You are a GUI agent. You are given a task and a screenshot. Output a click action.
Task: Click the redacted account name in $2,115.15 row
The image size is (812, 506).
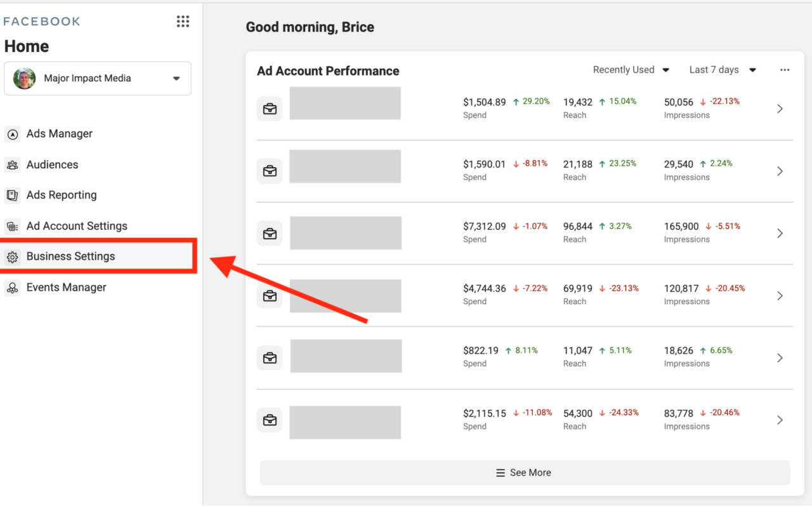coord(345,422)
